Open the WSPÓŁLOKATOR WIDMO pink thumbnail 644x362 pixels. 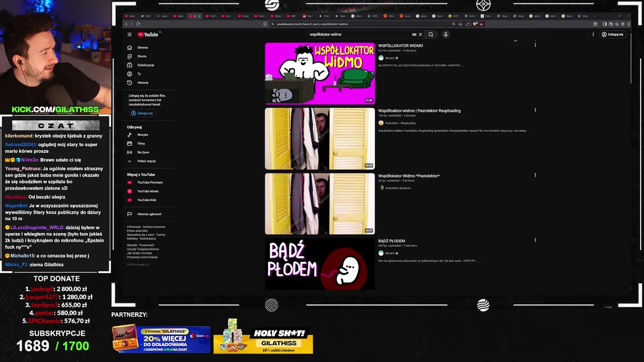tap(320, 73)
